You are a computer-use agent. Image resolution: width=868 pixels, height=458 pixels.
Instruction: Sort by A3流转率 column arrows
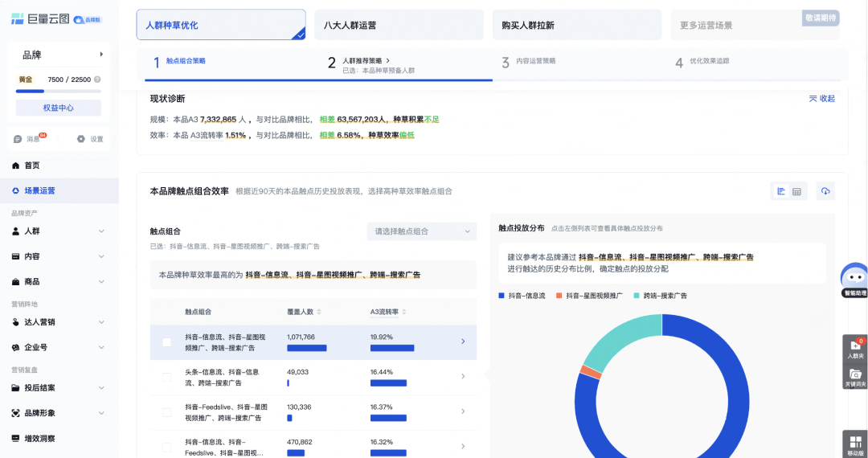(x=403, y=312)
